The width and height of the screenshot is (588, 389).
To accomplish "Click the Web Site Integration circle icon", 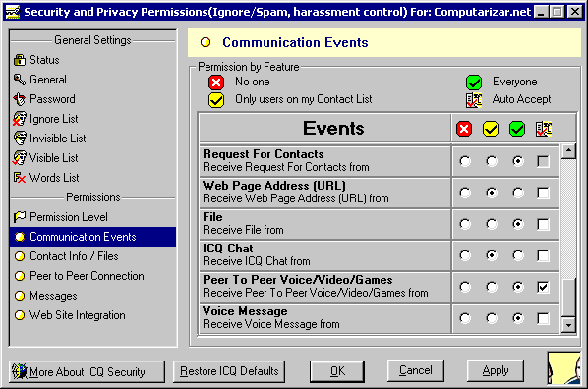I will coord(20,315).
